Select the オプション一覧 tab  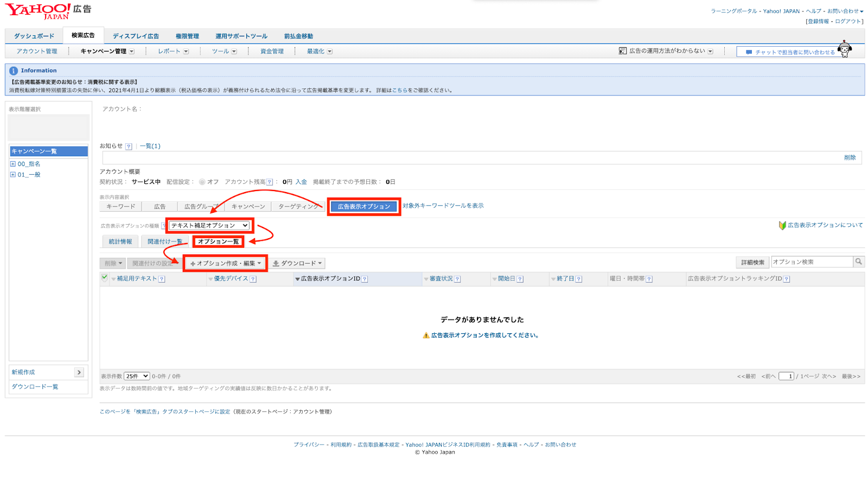(x=218, y=241)
